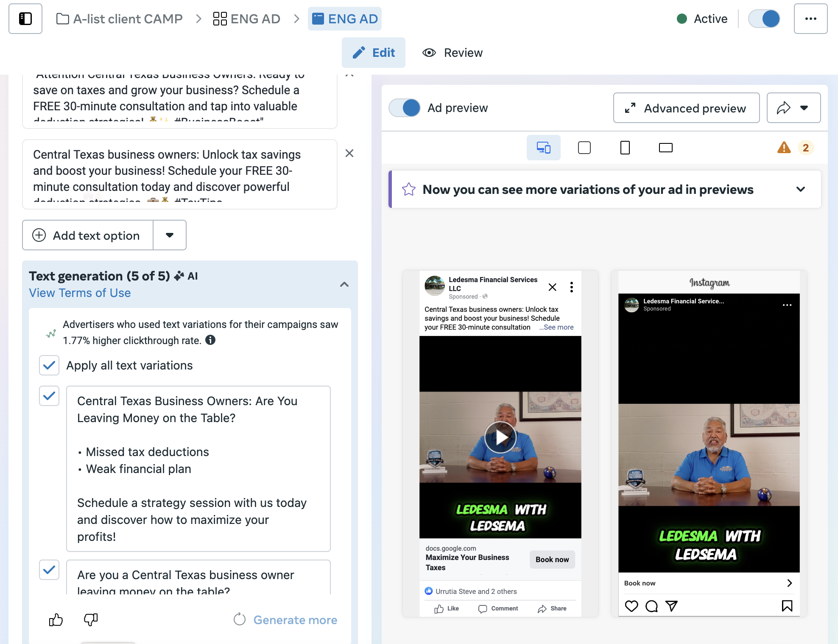This screenshot has width=838, height=644.
Task: Toggle the Ad preview switch
Action: coord(405,108)
